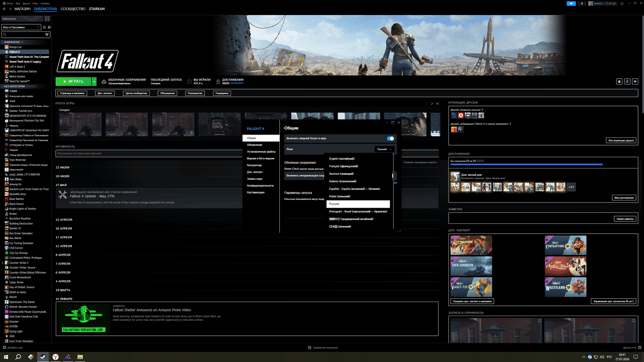Click the achievements progress bar in ДОСТИЖЕНИЯ panel
Image resolution: width=644 pixels, height=362 pixels.
click(527, 165)
